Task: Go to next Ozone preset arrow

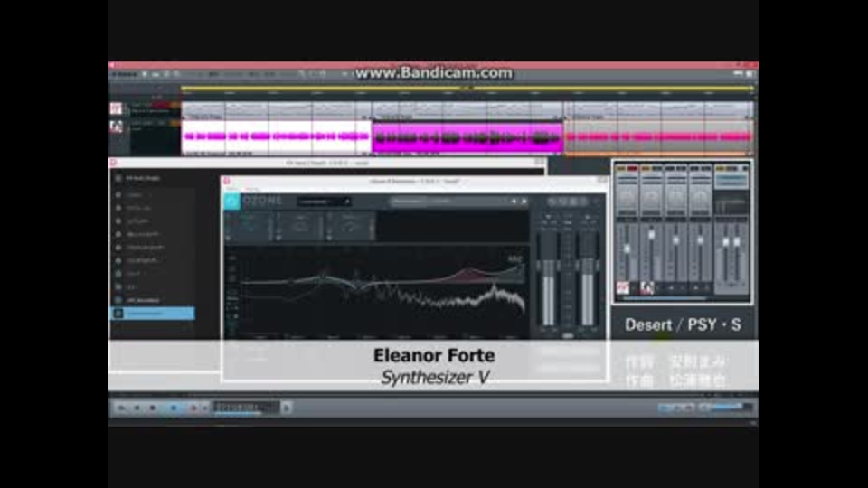Action: point(524,202)
